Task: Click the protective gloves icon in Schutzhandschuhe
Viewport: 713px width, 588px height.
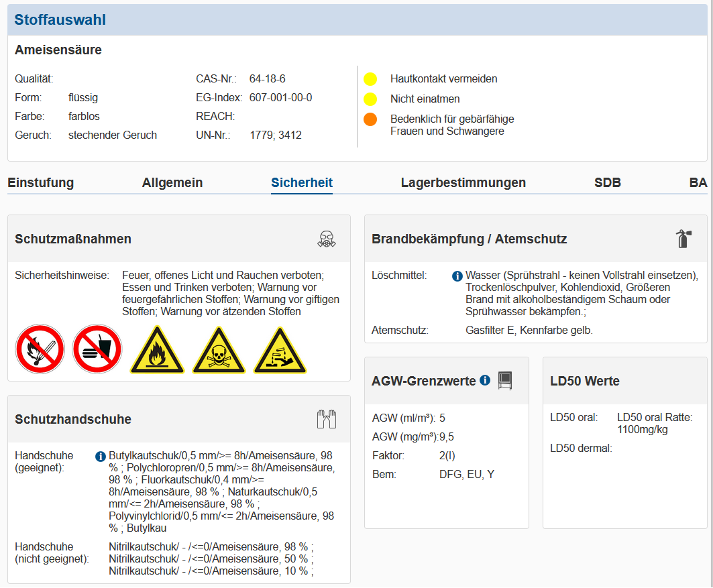Action: tap(327, 419)
